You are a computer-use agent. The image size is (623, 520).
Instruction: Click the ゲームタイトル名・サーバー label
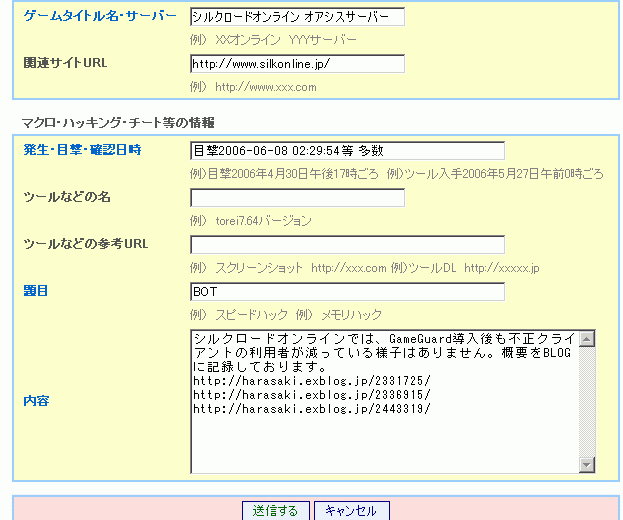[100, 16]
